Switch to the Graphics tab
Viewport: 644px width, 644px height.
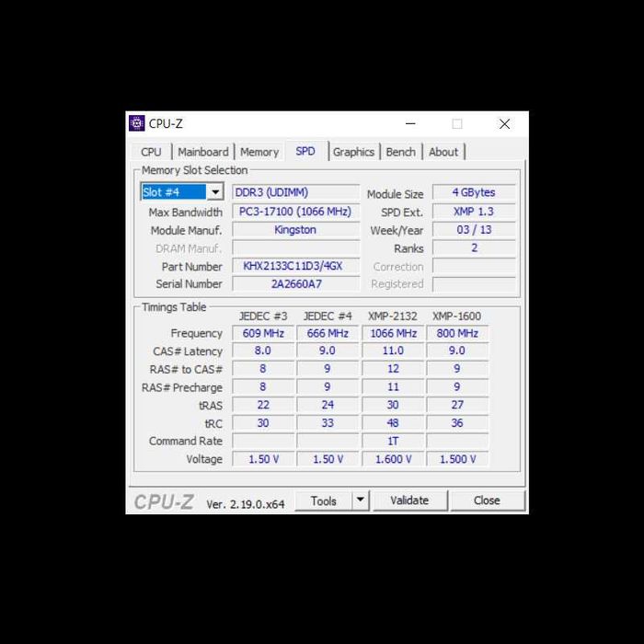click(353, 152)
